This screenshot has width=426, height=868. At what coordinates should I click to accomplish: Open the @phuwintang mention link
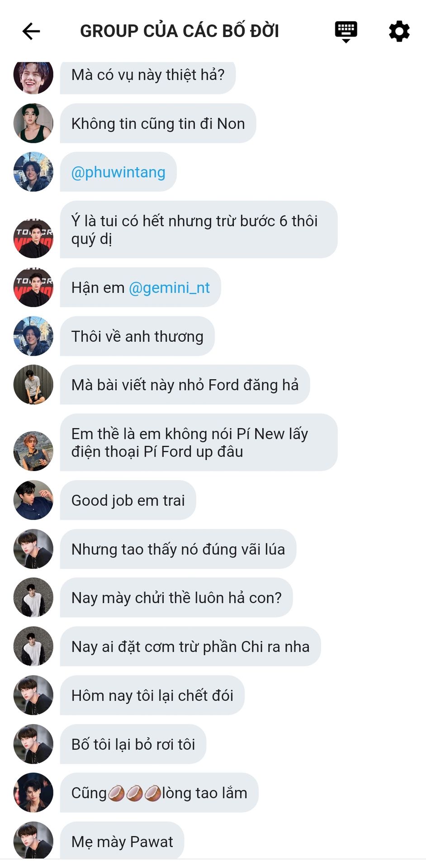[118, 172]
